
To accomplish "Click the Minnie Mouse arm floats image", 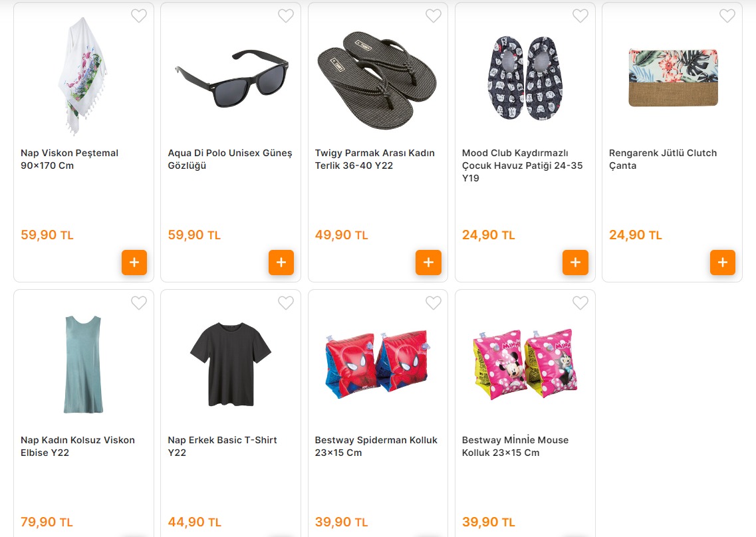I will pos(524,364).
